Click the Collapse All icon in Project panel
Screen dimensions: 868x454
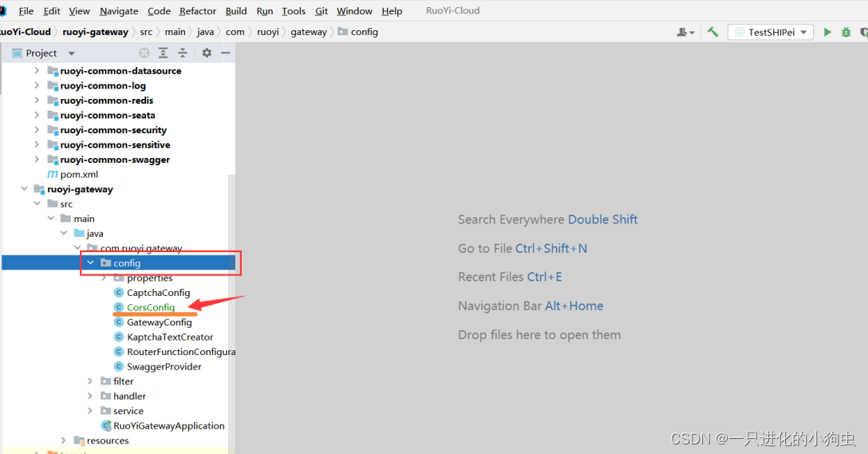click(x=183, y=53)
